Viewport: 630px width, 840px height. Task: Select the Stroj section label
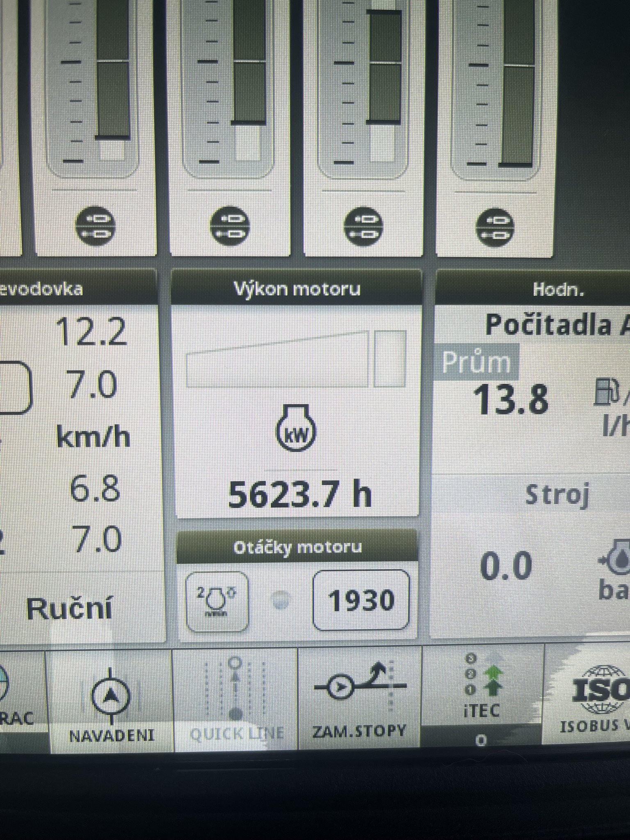click(x=557, y=495)
